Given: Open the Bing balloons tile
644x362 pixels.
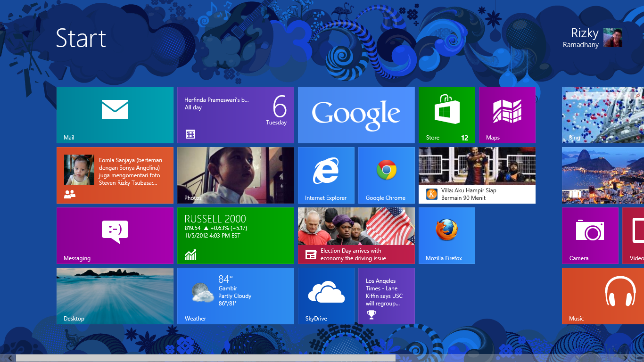Looking at the screenshot, I should point(603,115).
